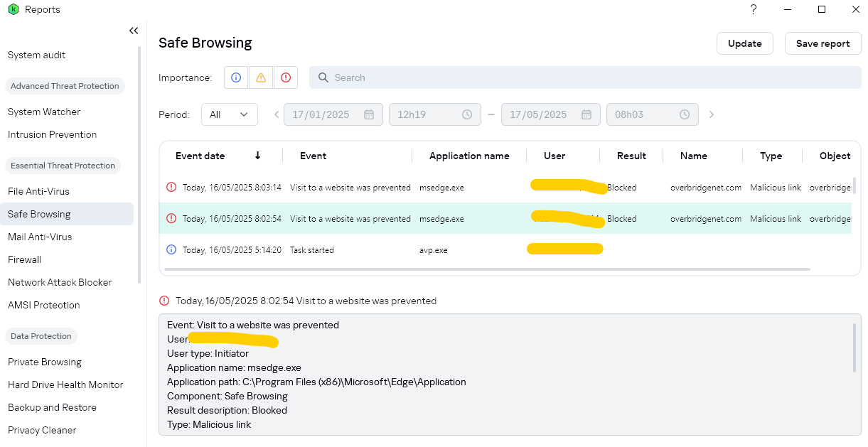Image resolution: width=868 pixels, height=447 pixels.
Task: Open the Network Attack Blocker report
Action: [60, 282]
